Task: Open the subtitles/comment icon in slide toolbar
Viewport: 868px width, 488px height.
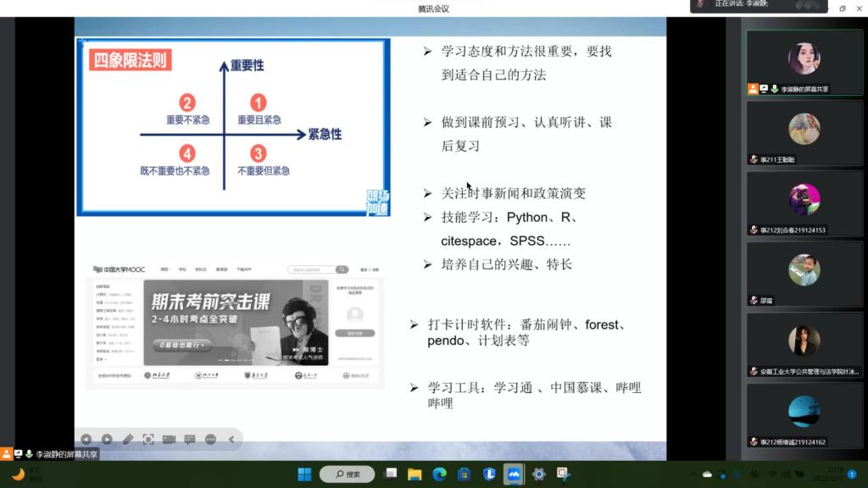Action: pos(189,439)
